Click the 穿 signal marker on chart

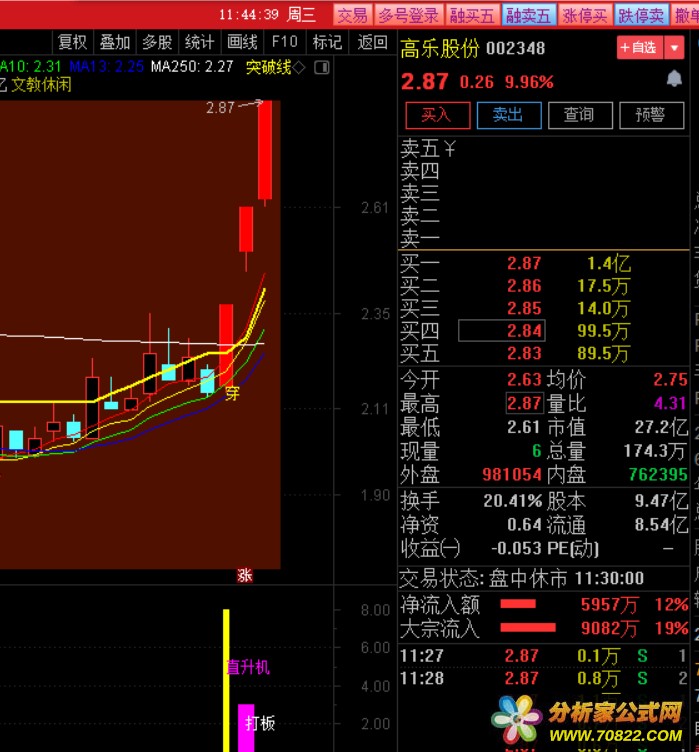[x=232, y=394]
